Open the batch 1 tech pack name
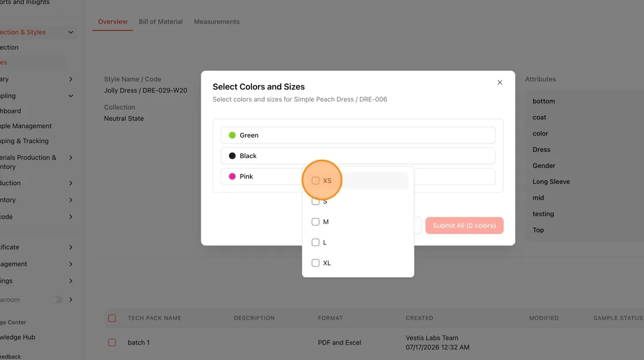The height and width of the screenshot is (360, 644). click(x=139, y=342)
